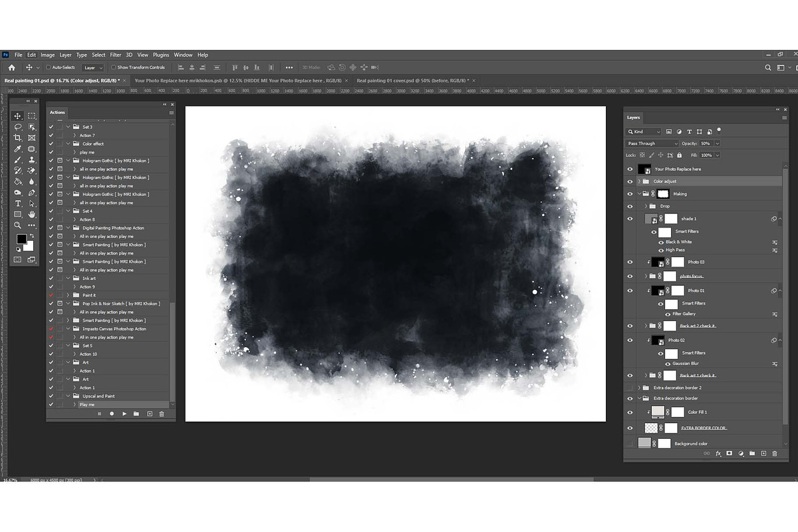Open the Actions panel menu icon

point(172,112)
